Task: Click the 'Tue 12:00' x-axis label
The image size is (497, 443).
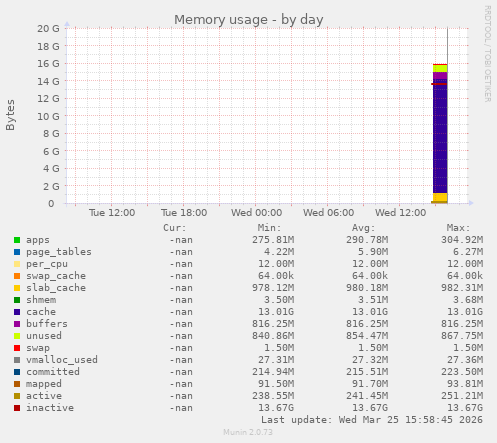Action: coord(112,213)
